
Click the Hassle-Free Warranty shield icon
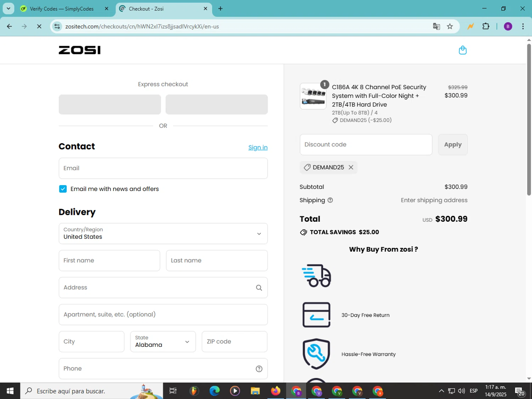pos(316,354)
